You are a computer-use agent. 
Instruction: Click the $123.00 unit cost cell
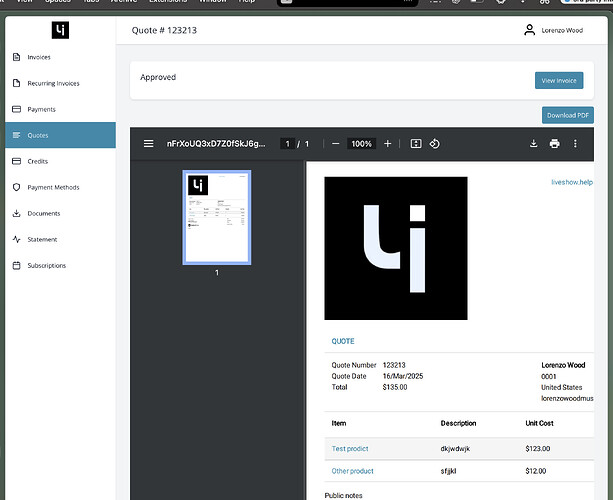(x=538, y=449)
